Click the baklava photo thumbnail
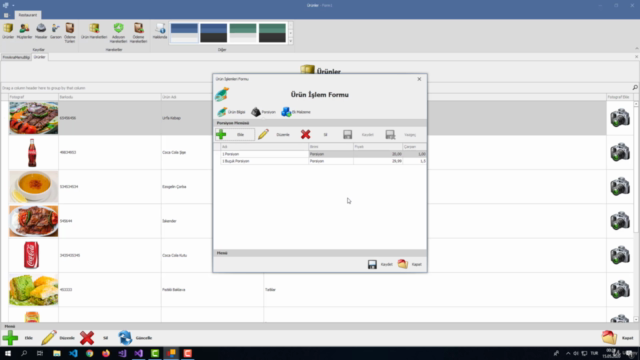 33,290
